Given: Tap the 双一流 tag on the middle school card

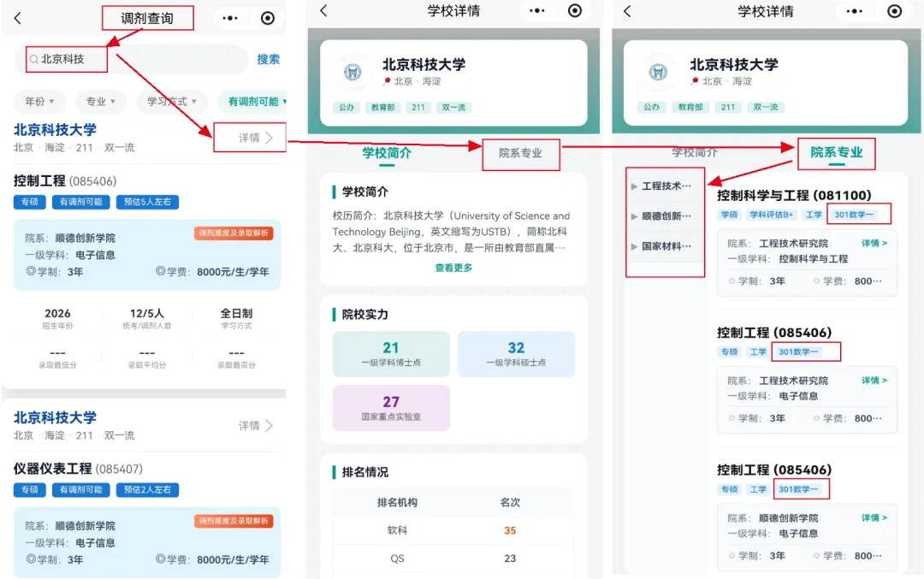Looking at the screenshot, I should 453,107.
